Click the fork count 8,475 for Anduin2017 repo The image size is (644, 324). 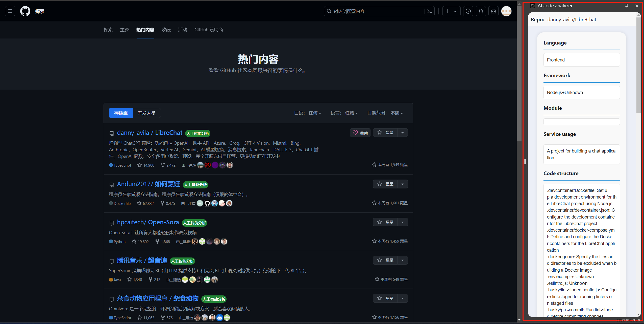(168, 203)
